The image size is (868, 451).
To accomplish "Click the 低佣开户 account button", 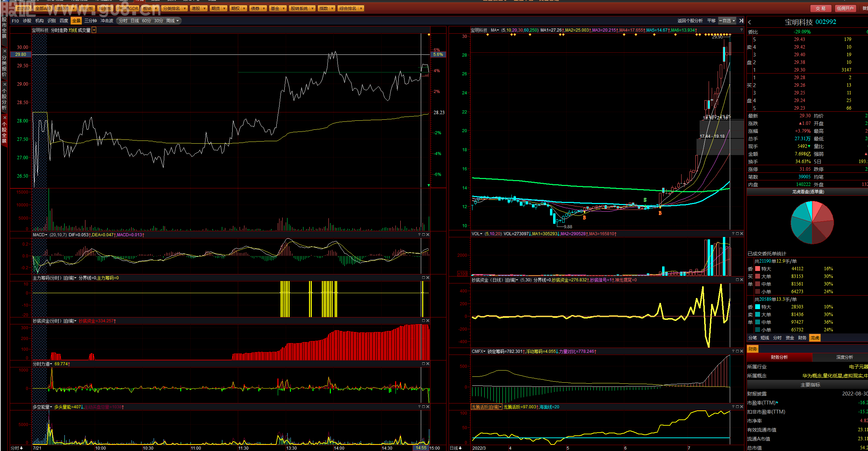I will click(x=845, y=8).
